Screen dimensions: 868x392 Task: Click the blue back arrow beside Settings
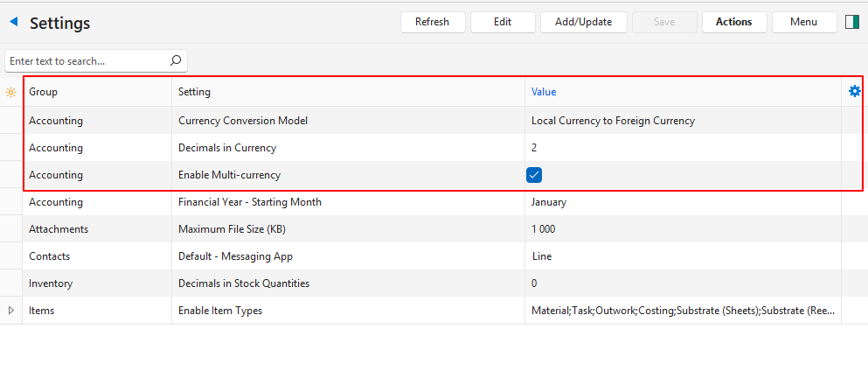pos(13,22)
